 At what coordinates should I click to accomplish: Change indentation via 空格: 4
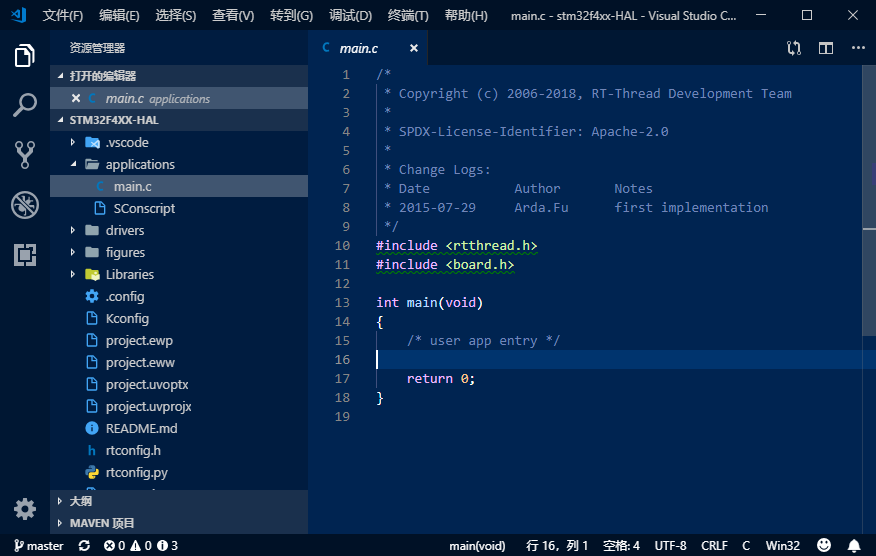(x=621, y=545)
